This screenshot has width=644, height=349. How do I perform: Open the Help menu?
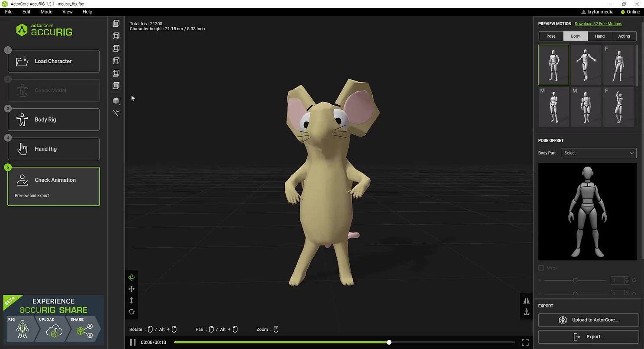click(87, 12)
